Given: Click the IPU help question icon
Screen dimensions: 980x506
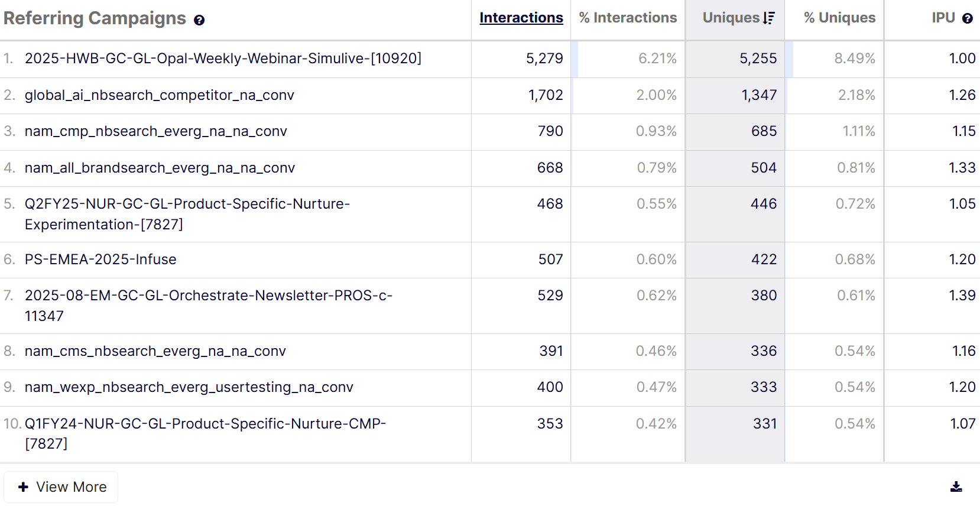Looking at the screenshot, I should point(967,18).
